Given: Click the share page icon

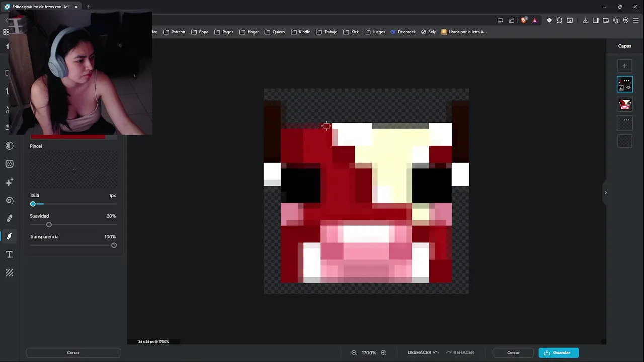Looking at the screenshot, I should (x=511, y=20).
